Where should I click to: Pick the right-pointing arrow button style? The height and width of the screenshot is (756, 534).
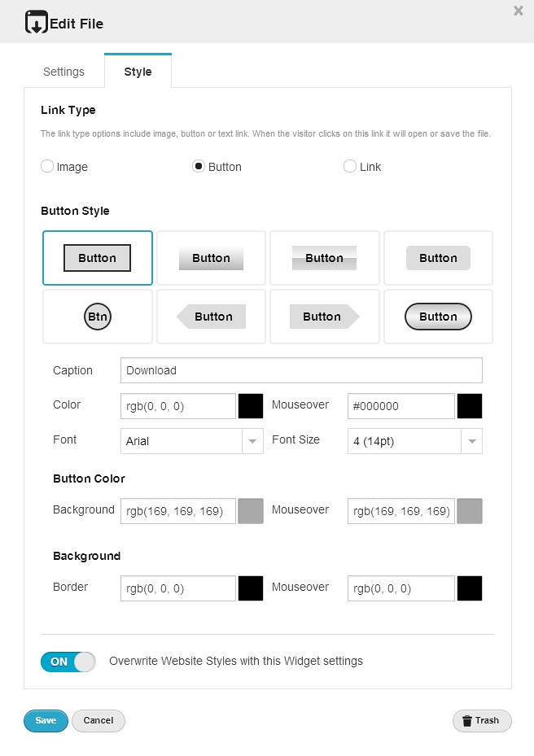coord(324,317)
